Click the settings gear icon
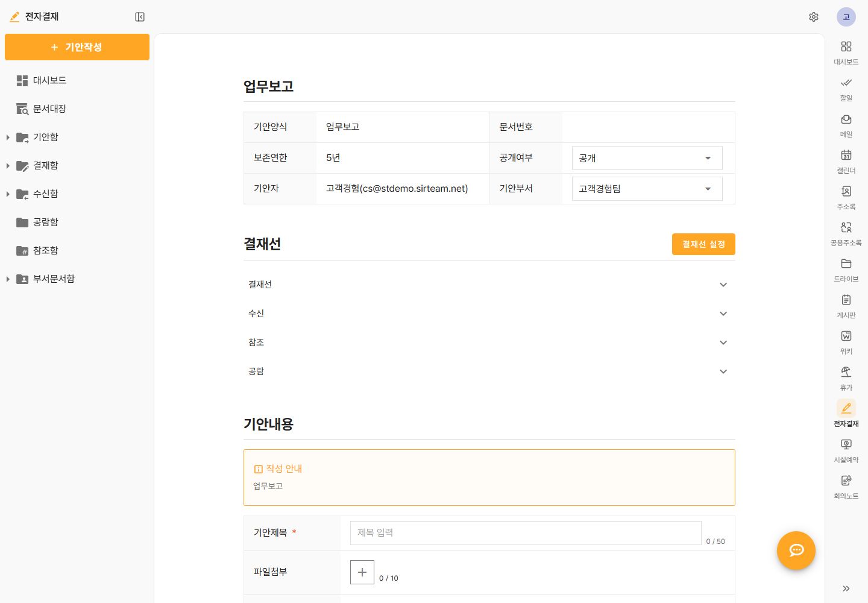868x603 pixels. (814, 17)
